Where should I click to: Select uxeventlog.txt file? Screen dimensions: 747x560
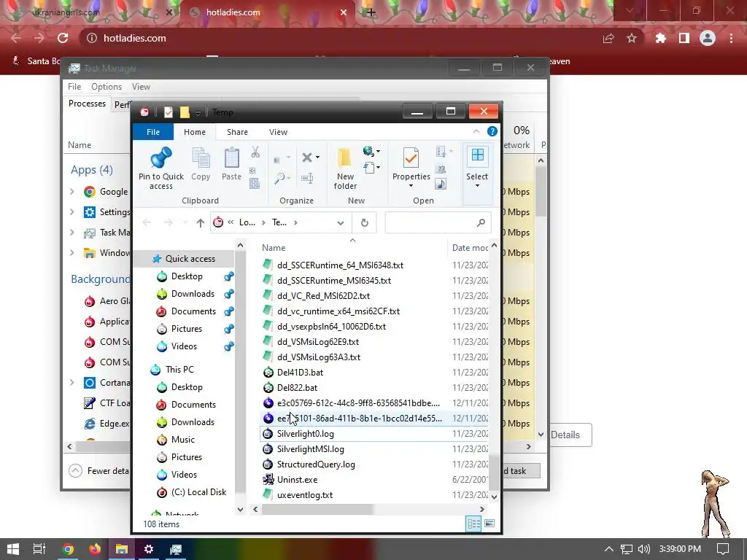305,495
